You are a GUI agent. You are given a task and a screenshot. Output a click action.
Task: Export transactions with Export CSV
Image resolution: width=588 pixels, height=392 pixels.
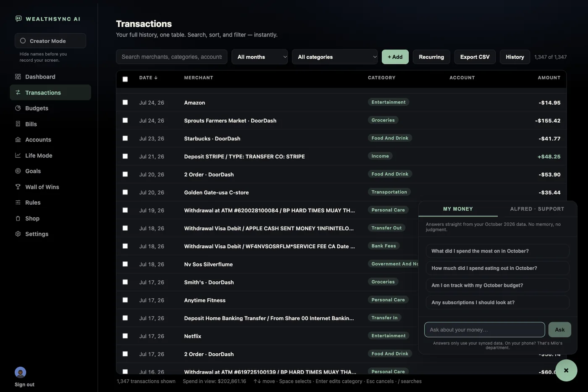click(x=475, y=57)
